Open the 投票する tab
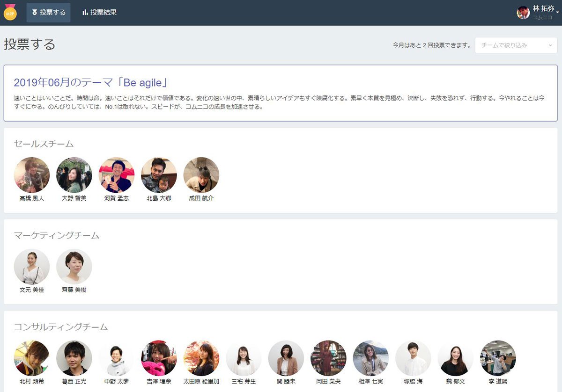The height and width of the screenshot is (392, 562). (49, 13)
